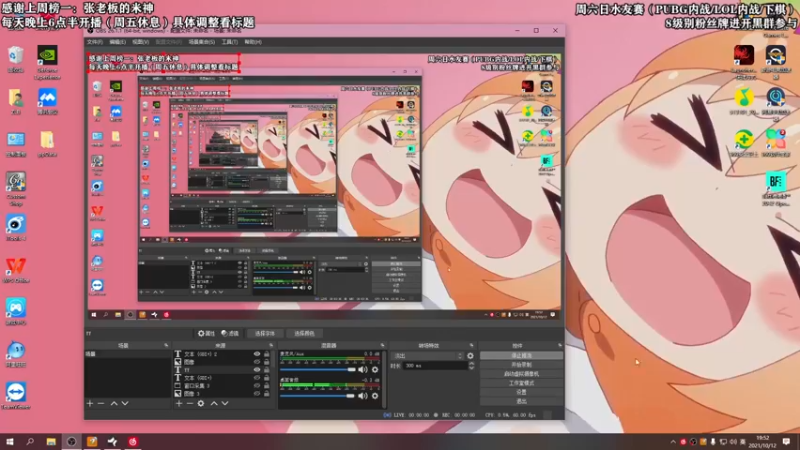Toggle visibility of 文本 (GDI+) source
The width and height of the screenshot is (800, 450).
pyautogui.click(x=257, y=378)
